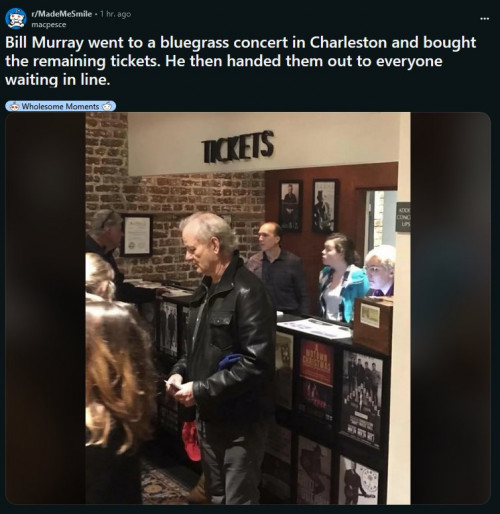The height and width of the screenshot is (514, 500).
Task: Open the macpesce user profile
Action: click(49, 25)
